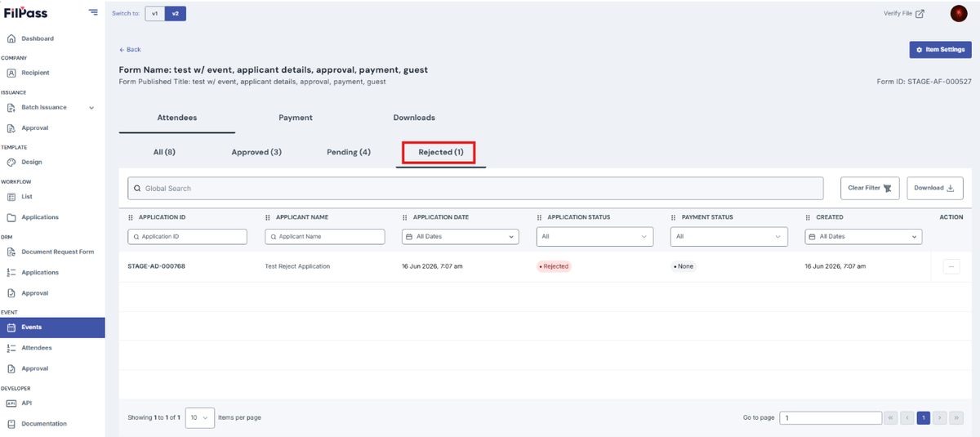Open Recipient under Company
980x437 pixels.
(x=35, y=73)
